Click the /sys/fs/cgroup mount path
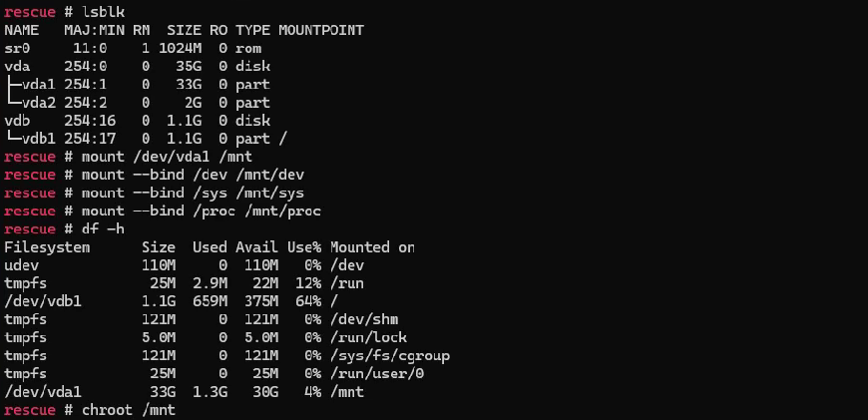 (x=390, y=355)
